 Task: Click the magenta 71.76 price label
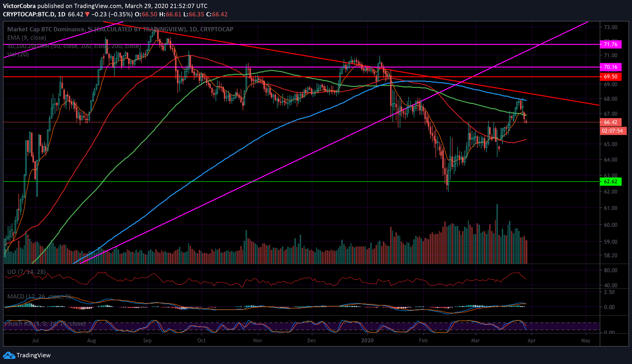click(611, 44)
